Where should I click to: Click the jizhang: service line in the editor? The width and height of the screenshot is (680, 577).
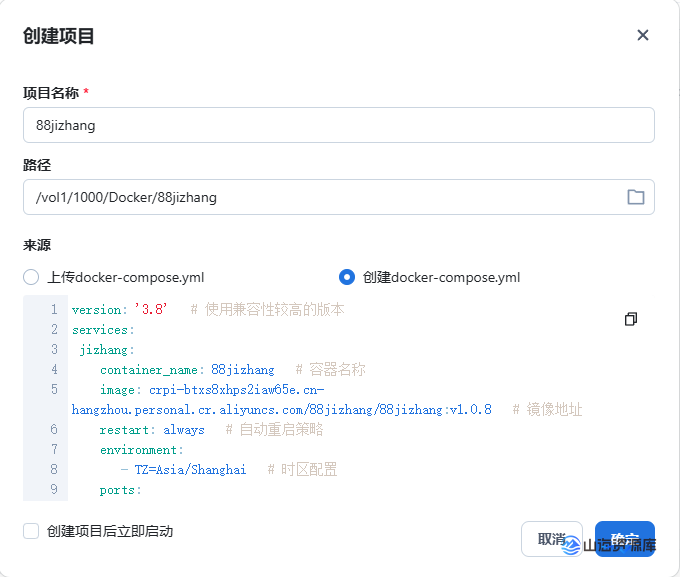[107, 350]
